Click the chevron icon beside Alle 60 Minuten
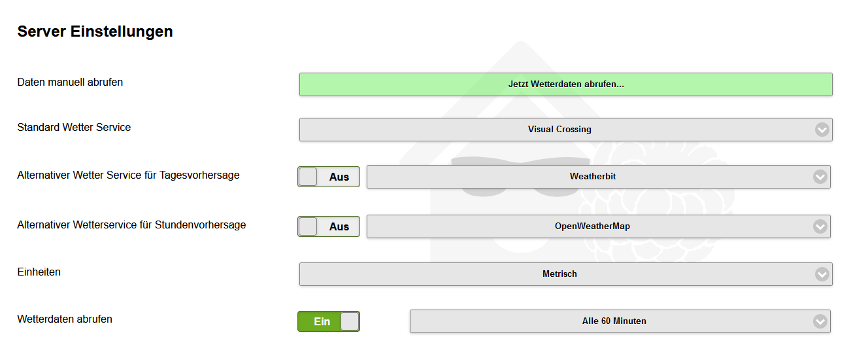Screen dimensions: 868x358 (820, 321)
